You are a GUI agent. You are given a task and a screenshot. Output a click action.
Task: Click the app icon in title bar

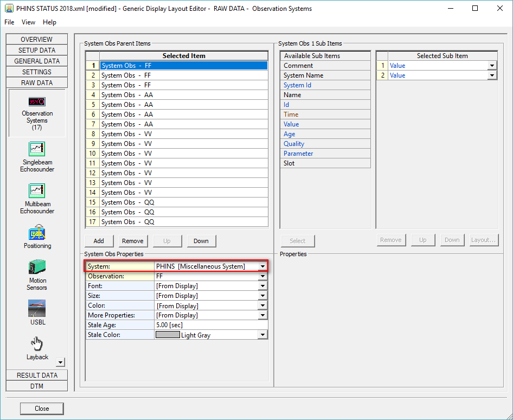(x=9, y=9)
